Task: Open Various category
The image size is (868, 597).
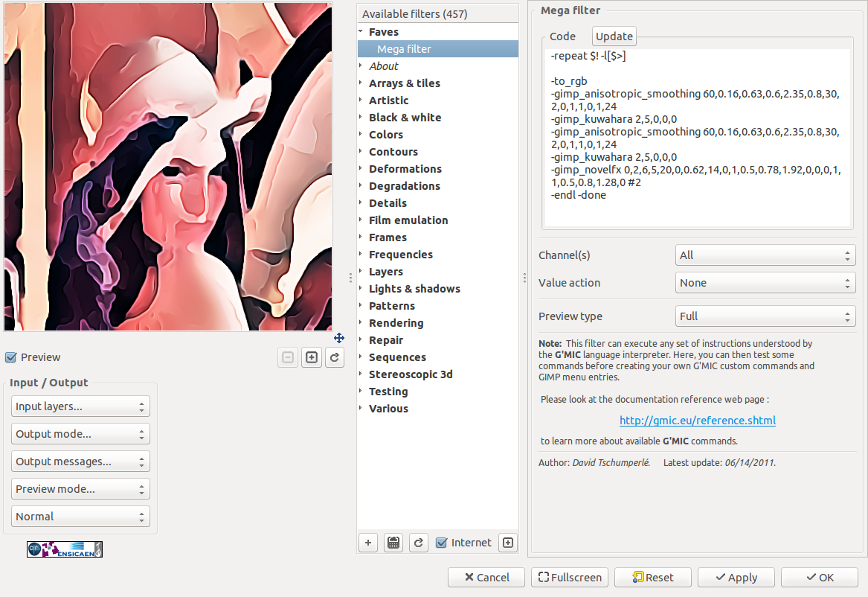Action: (x=438, y=409)
